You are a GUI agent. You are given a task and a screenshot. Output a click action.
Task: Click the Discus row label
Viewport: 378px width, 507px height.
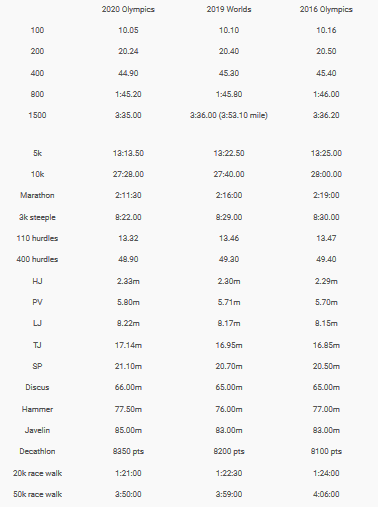[37, 387]
